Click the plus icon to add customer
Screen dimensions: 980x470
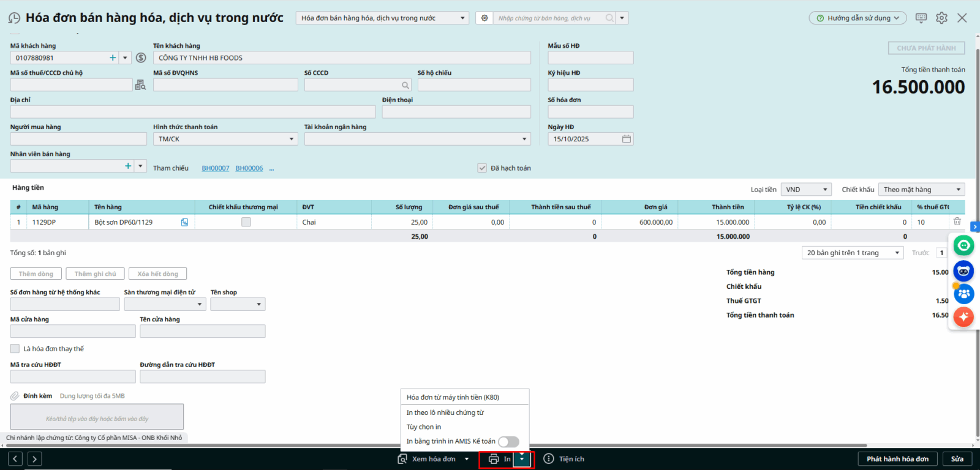(113, 58)
